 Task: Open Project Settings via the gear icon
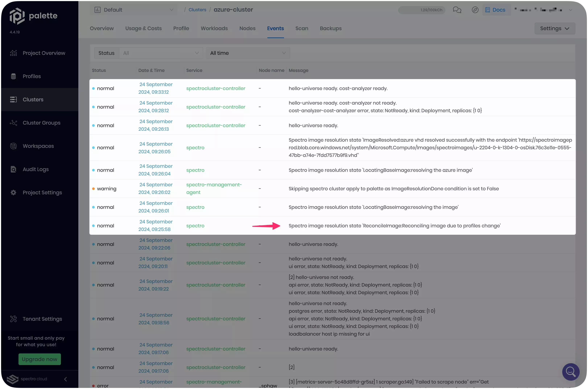pyautogui.click(x=14, y=193)
